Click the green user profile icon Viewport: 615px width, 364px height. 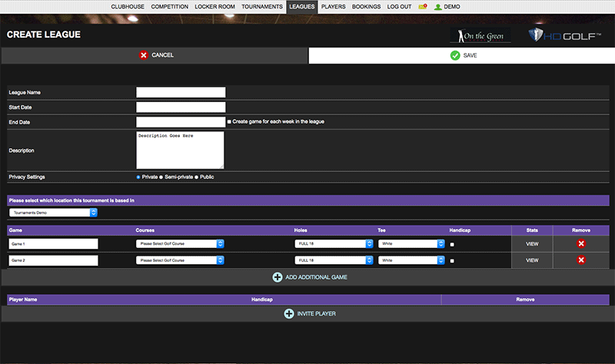coord(437,6)
